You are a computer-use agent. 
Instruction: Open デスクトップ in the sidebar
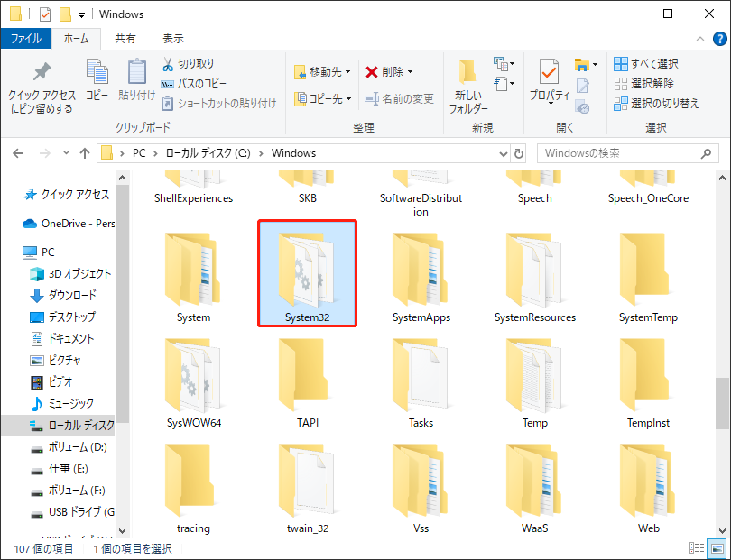pyautogui.click(x=62, y=317)
